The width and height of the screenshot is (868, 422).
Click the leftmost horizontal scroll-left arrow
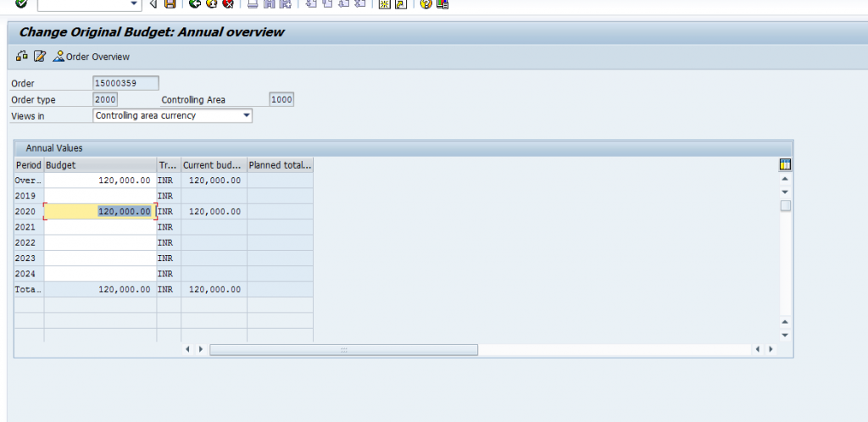point(187,349)
